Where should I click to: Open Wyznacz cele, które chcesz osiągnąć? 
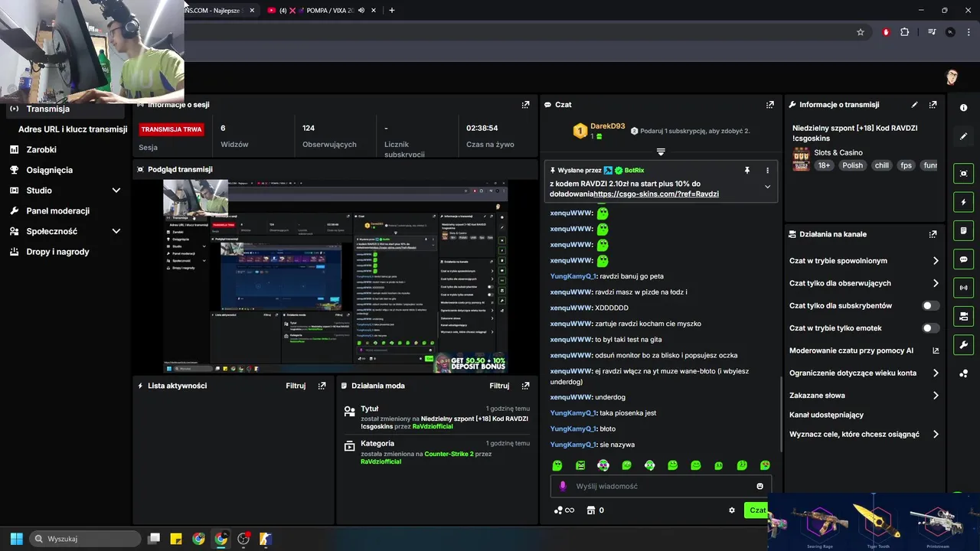[x=864, y=435]
